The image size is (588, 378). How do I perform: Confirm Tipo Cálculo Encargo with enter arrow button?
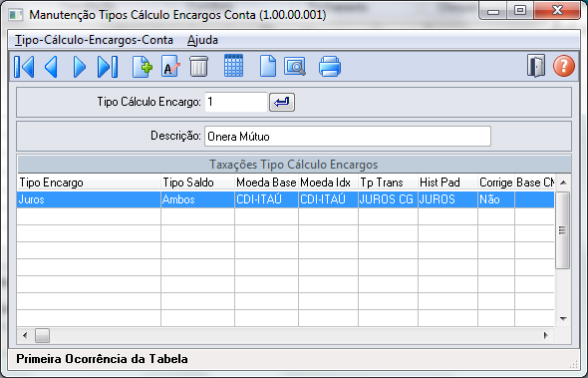282,102
